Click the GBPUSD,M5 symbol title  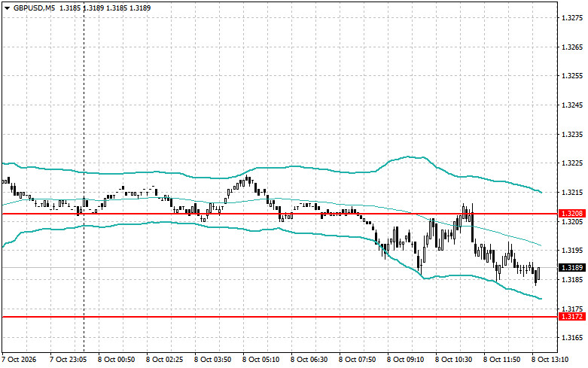[x=34, y=8]
